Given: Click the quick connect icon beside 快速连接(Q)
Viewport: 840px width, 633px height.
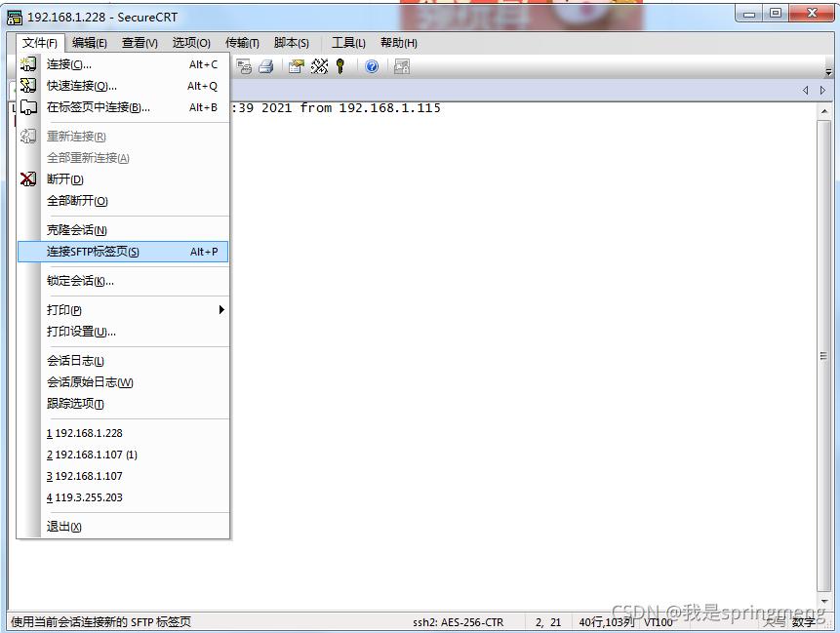Looking at the screenshot, I should pos(28,86).
